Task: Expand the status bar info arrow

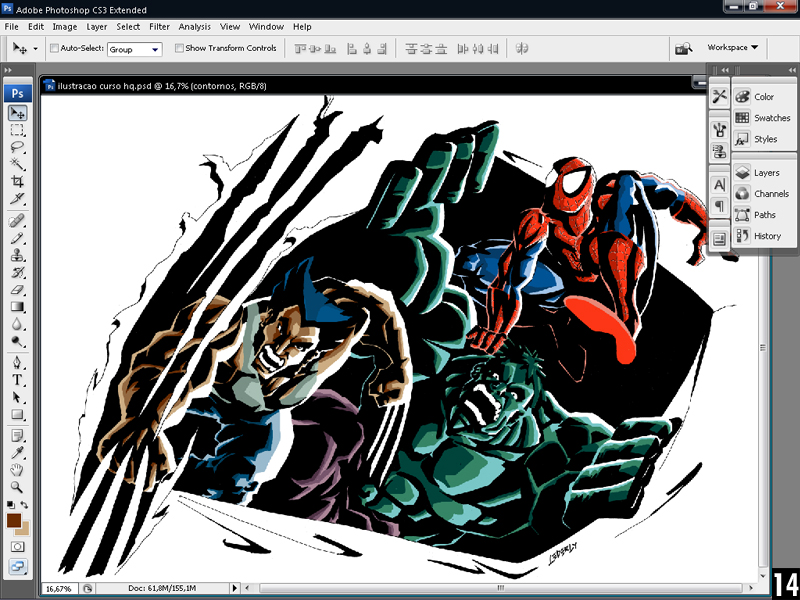Action: point(236,589)
